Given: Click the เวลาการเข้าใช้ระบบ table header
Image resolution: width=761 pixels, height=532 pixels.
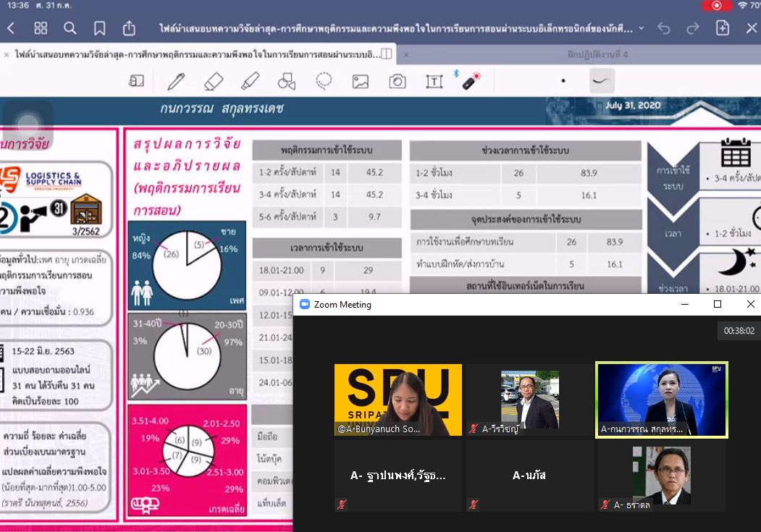Looking at the screenshot, I should tap(327, 248).
